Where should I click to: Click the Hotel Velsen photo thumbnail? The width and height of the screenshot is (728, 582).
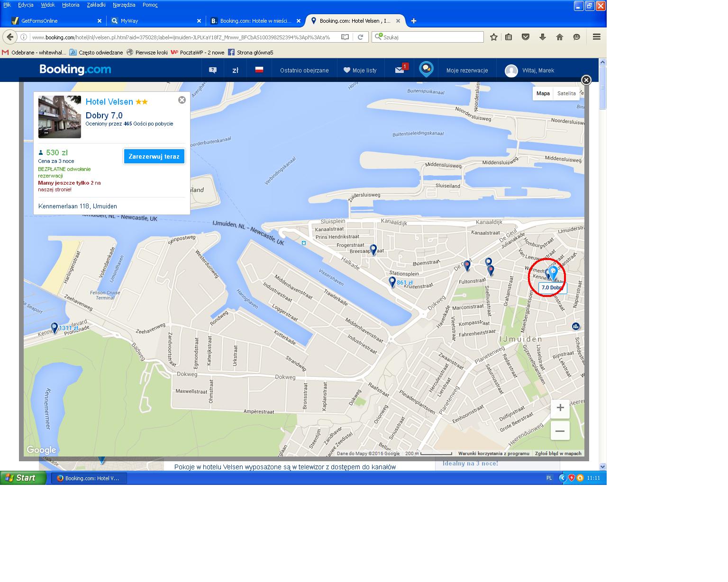coord(60,117)
